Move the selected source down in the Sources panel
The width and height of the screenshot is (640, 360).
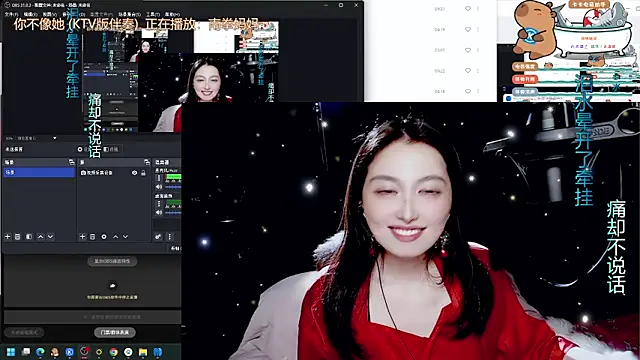click(125, 237)
